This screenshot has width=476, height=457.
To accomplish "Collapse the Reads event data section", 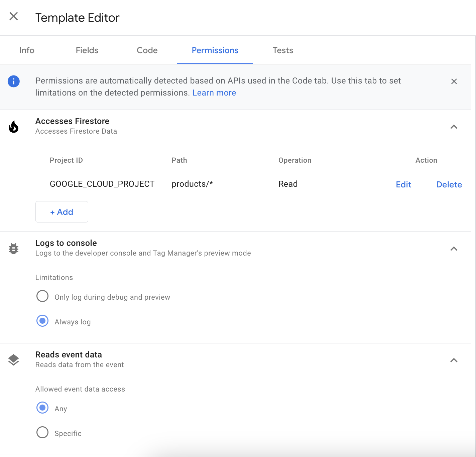I will pyautogui.click(x=454, y=360).
